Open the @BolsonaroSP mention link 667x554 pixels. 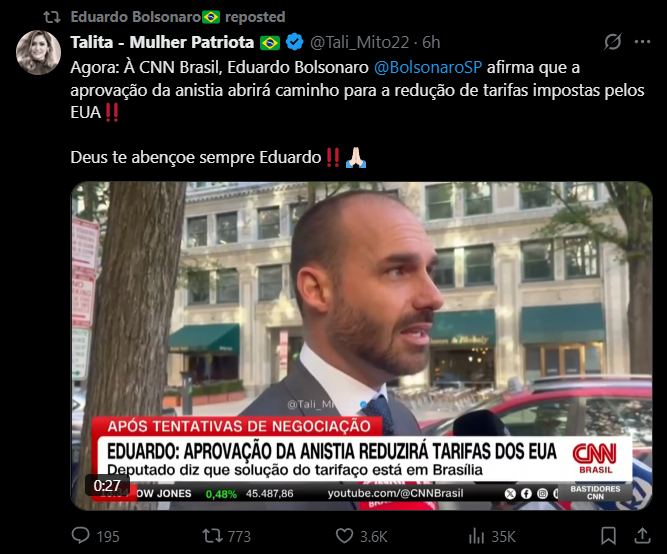tap(428, 67)
